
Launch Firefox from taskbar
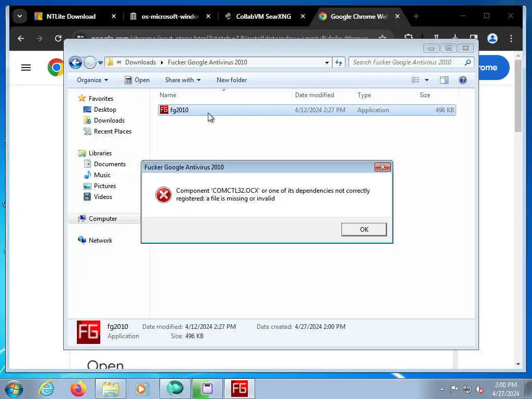[x=78, y=389]
